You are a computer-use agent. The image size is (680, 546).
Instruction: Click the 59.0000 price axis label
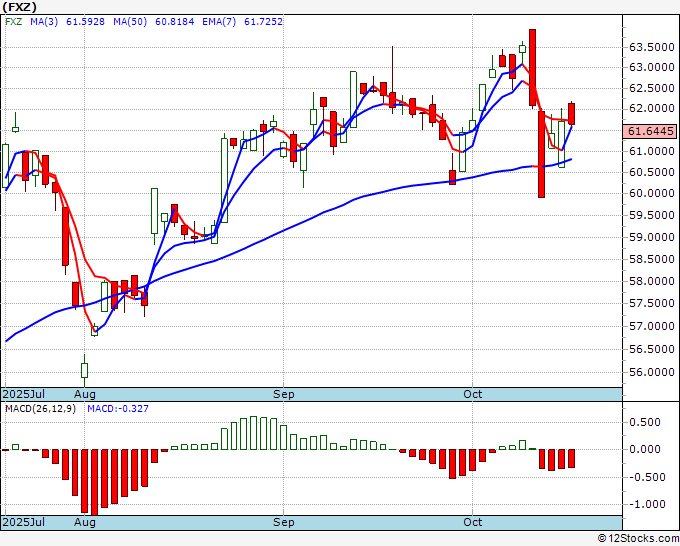[652, 237]
